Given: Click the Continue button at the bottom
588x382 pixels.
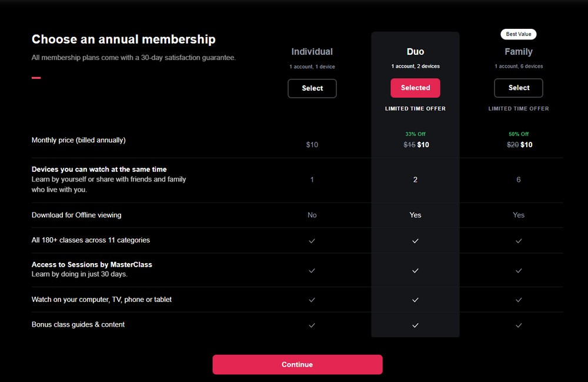Looking at the screenshot, I should coord(297,364).
